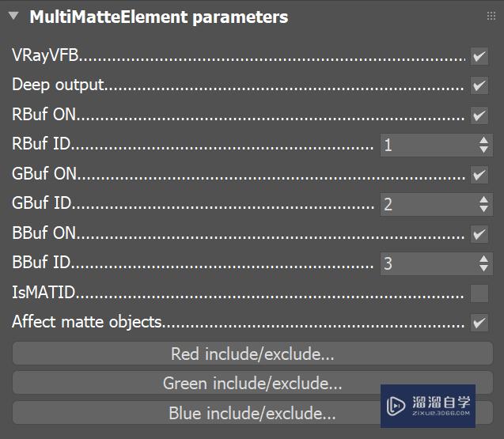Screen dimensions: 504x439
Task: Click the rollout drag grip dots
Action: pyautogui.click(x=491, y=17)
